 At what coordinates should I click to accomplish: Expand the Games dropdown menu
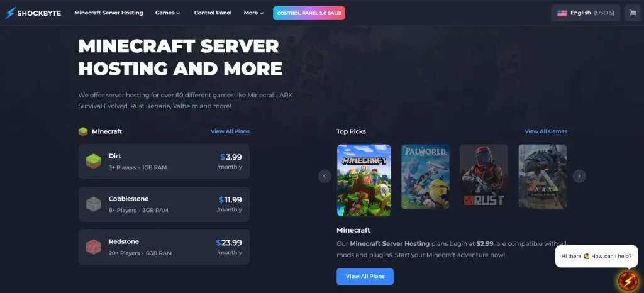[167, 13]
